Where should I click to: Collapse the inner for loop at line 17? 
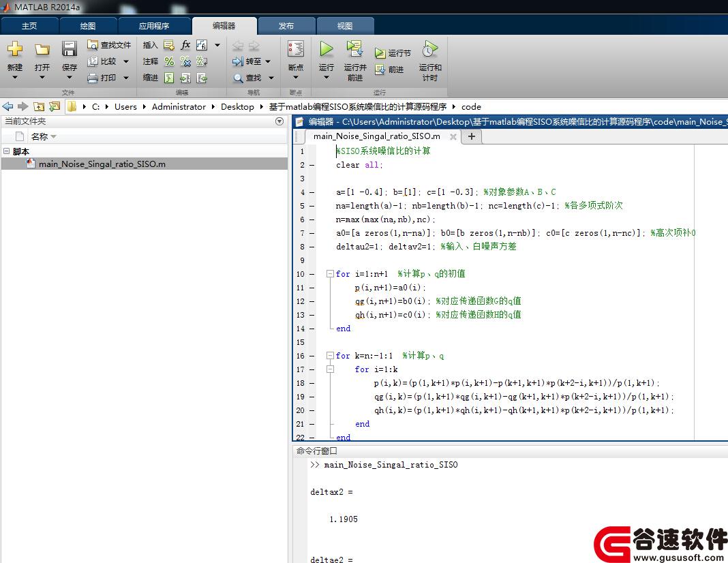(x=330, y=369)
